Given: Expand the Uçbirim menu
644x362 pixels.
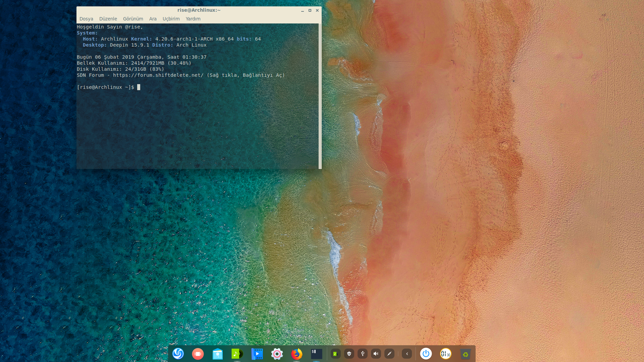Looking at the screenshot, I should pyautogui.click(x=171, y=19).
